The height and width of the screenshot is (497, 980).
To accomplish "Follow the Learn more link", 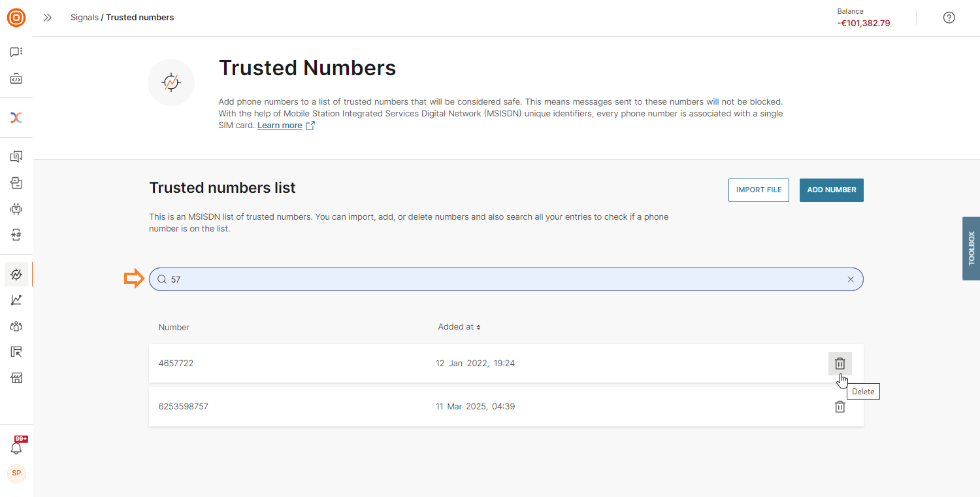I will tap(280, 126).
